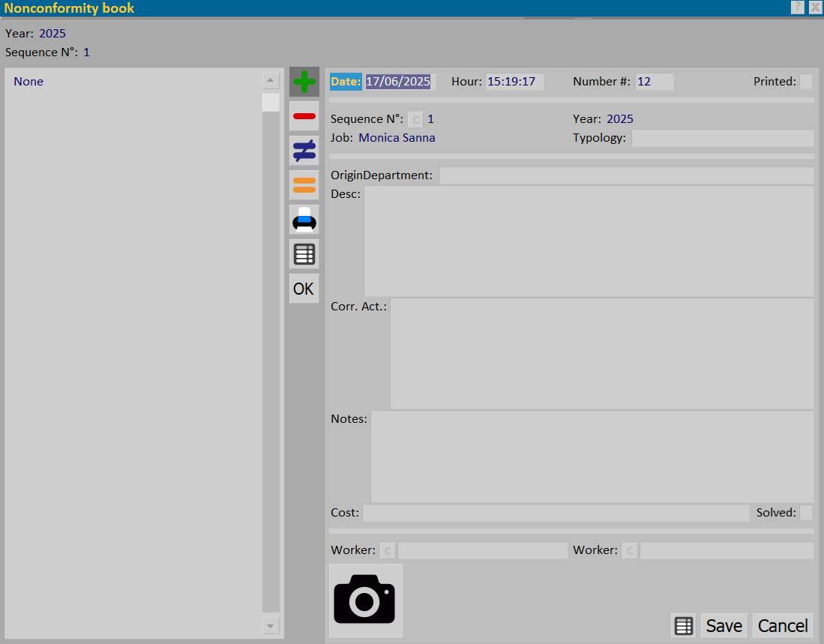The image size is (824, 644).
Task: Select the None entry in the list
Action: coord(28,82)
